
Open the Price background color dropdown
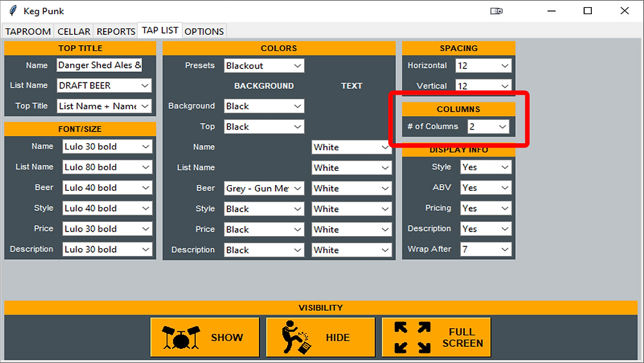264,230
